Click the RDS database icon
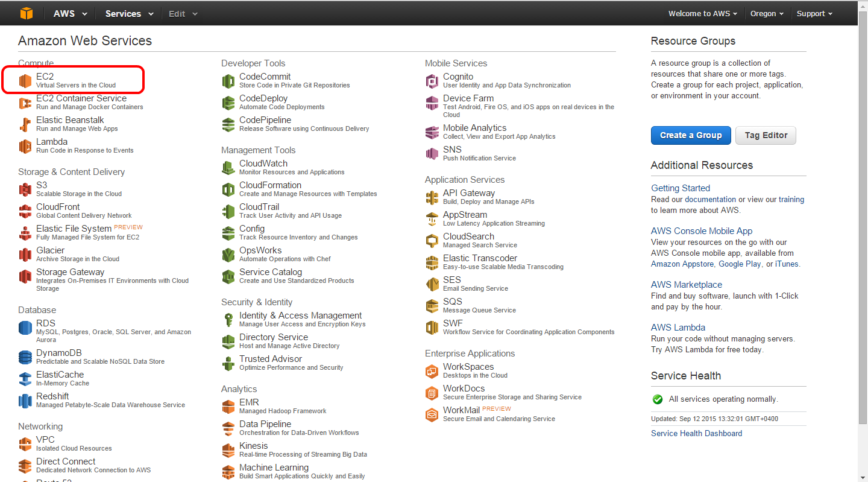 (x=25, y=328)
